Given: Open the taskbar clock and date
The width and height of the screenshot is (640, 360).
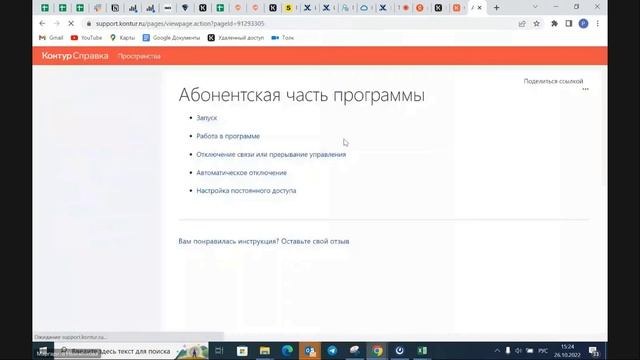Looking at the screenshot, I should pos(567,351).
